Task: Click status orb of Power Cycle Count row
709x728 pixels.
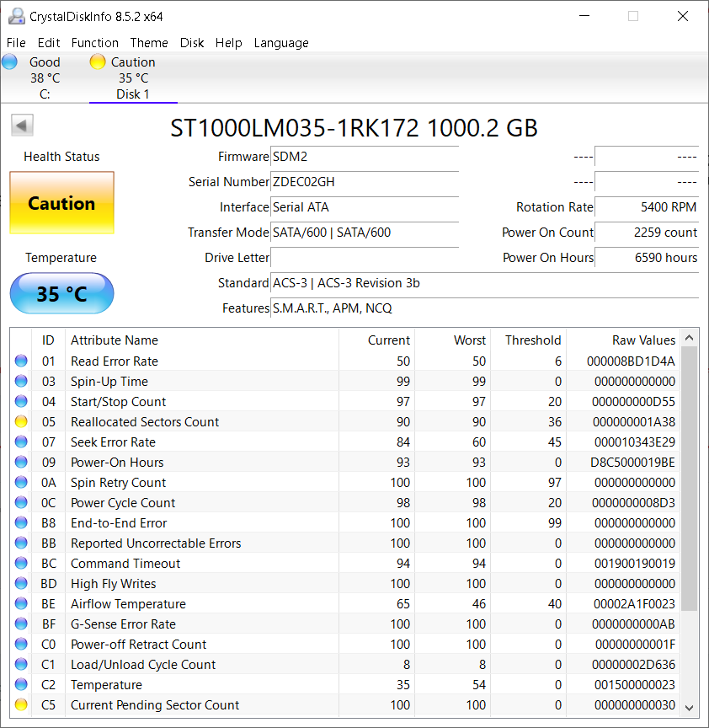Action: [x=21, y=502]
